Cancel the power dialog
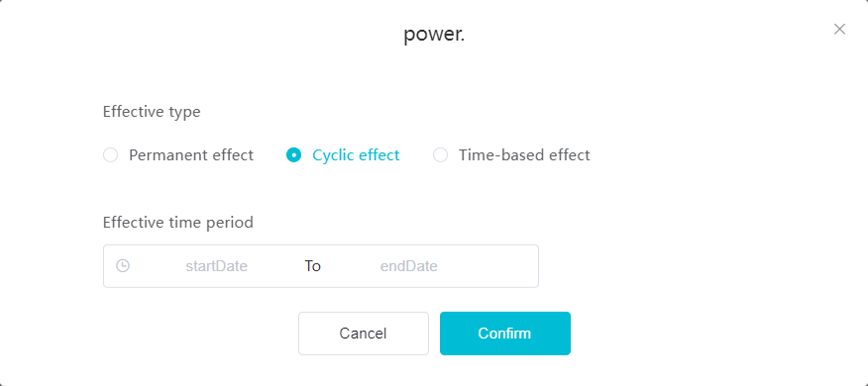 coord(363,334)
